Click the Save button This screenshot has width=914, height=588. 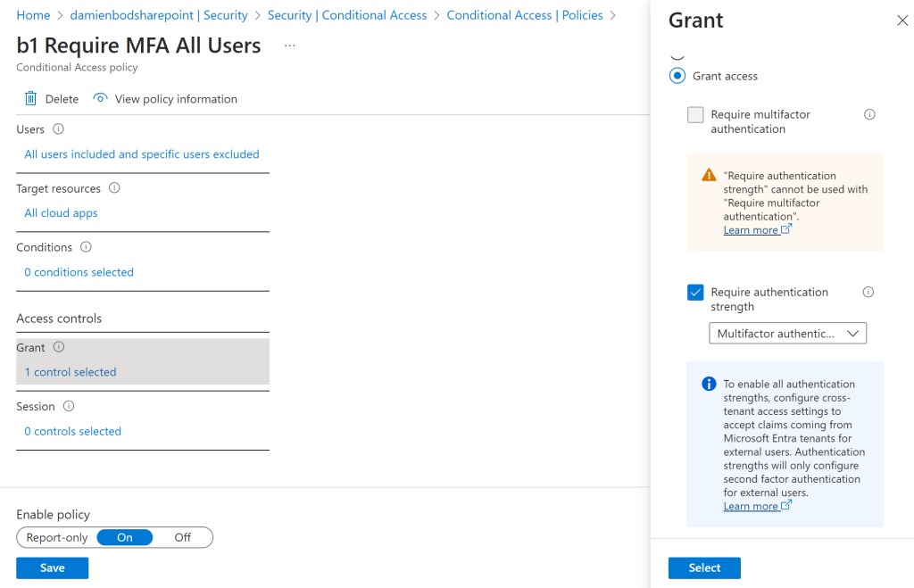tap(52, 568)
